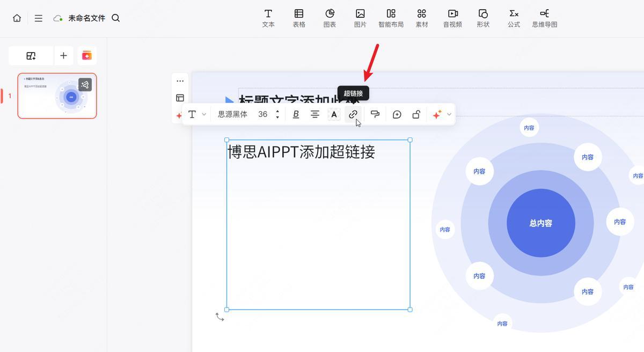Image resolution: width=644 pixels, height=352 pixels.
Task: Open the 思源黑体 font dropdown
Action: 232,114
